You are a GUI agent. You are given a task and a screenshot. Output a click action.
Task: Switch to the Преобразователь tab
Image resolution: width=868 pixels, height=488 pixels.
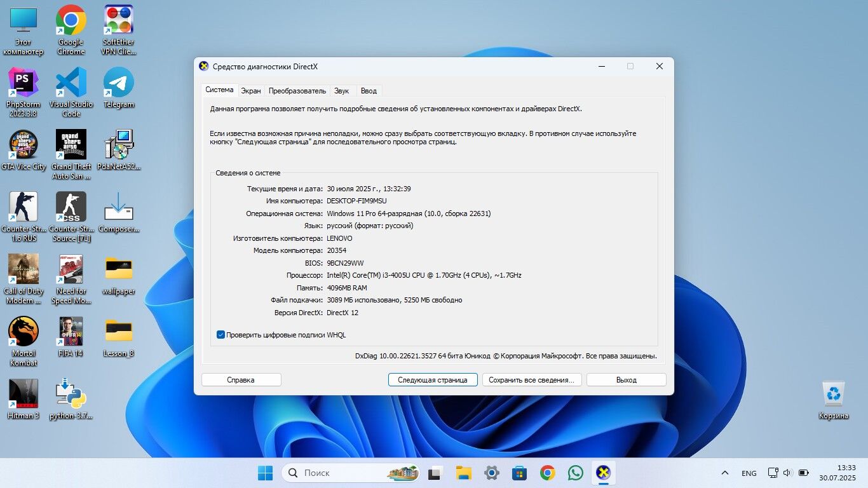click(297, 91)
